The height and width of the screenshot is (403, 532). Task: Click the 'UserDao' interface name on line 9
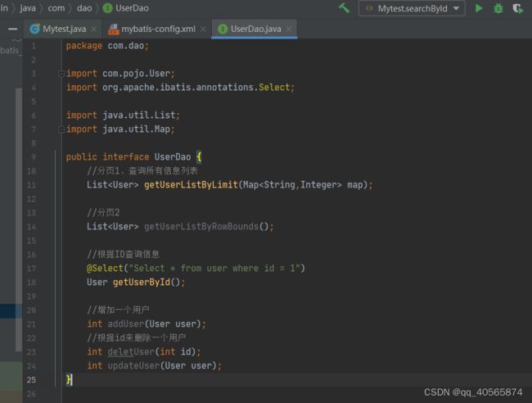pos(173,156)
